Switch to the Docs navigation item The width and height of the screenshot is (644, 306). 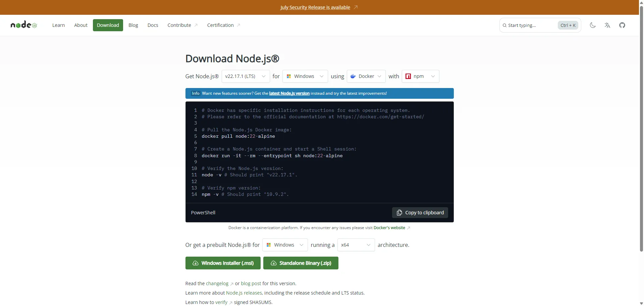pyautogui.click(x=153, y=25)
